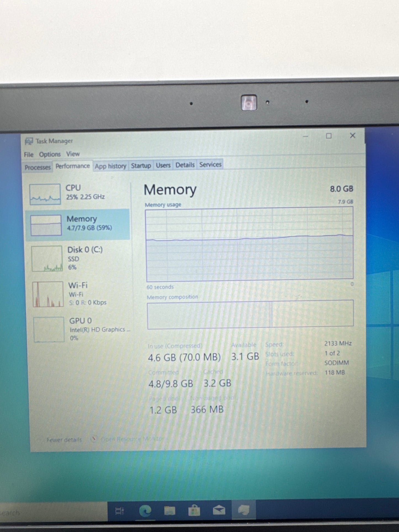Image resolution: width=399 pixels, height=532 pixels.
Task: Switch to the Services tab
Action: 210,165
